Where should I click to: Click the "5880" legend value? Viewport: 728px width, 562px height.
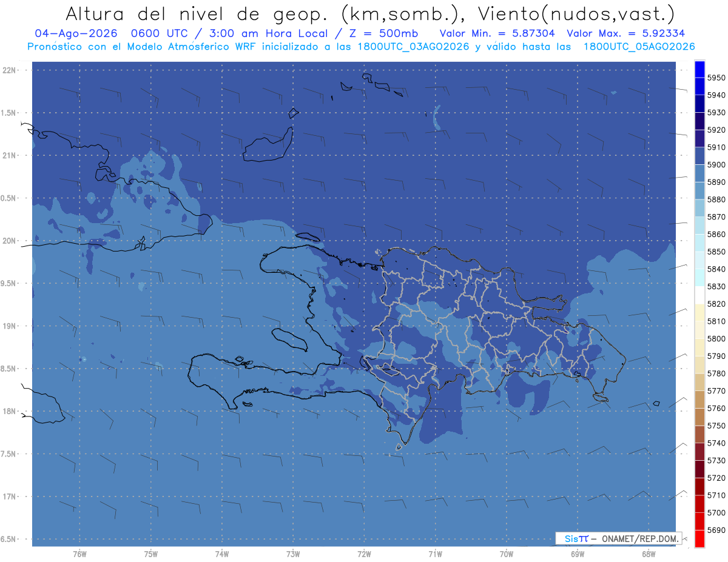tap(716, 199)
